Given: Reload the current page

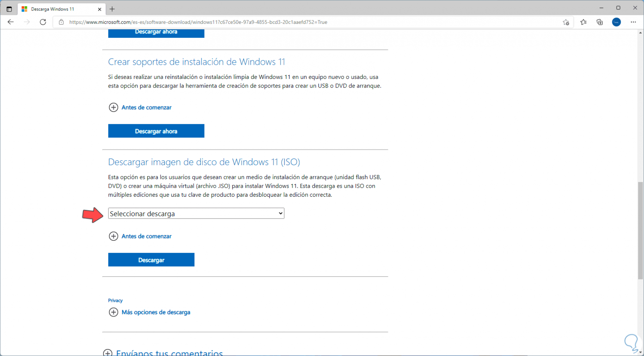Looking at the screenshot, I should click(43, 22).
